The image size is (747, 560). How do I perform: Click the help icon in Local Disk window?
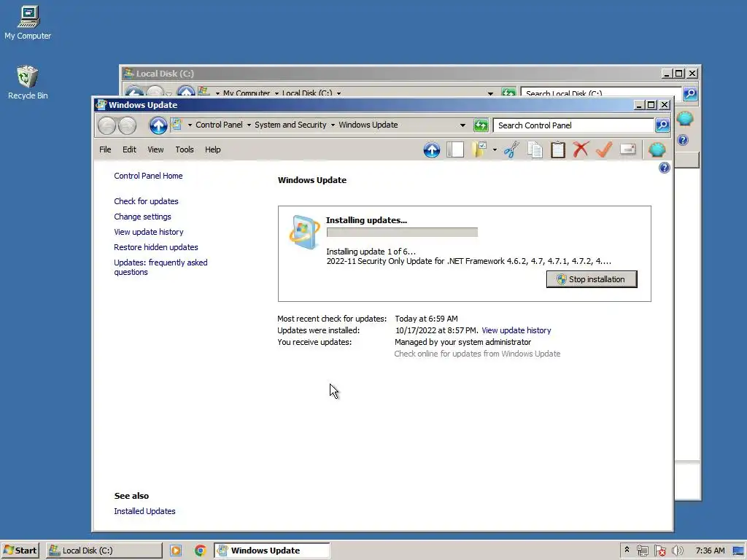tap(683, 140)
